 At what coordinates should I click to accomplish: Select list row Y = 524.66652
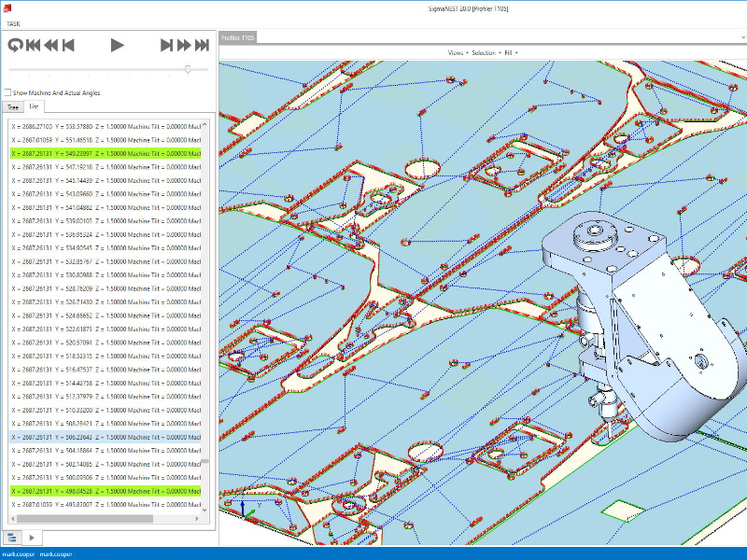106,315
